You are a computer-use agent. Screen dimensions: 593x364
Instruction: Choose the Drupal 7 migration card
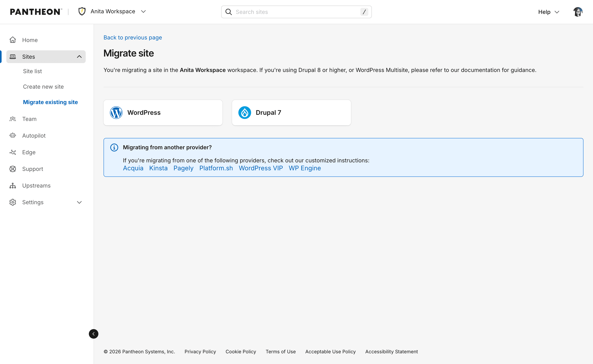coord(291,113)
